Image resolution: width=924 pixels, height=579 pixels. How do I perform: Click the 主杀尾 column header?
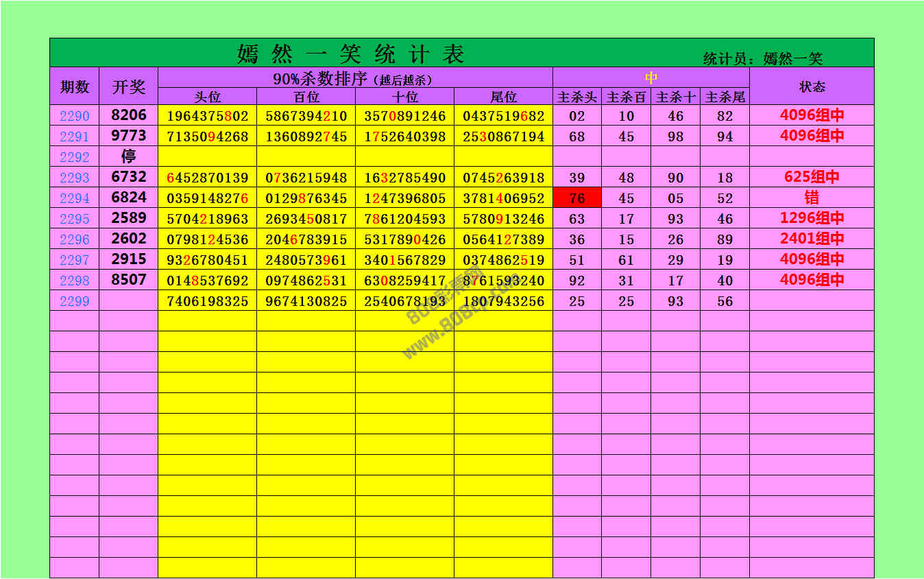point(725,97)
